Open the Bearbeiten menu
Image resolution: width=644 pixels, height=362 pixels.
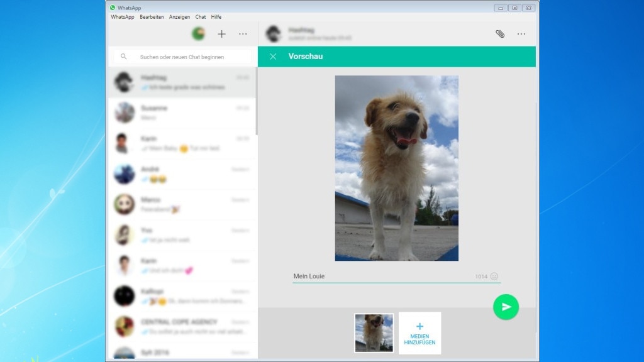coord(151,17)
